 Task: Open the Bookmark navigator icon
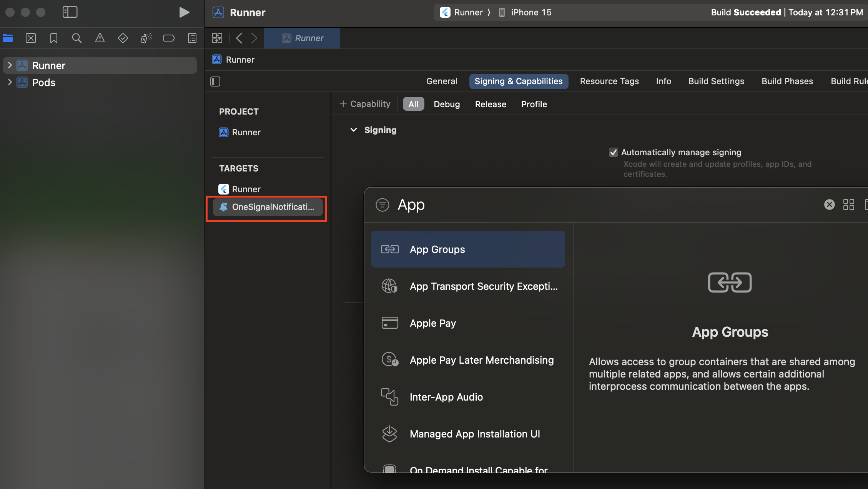54,38
